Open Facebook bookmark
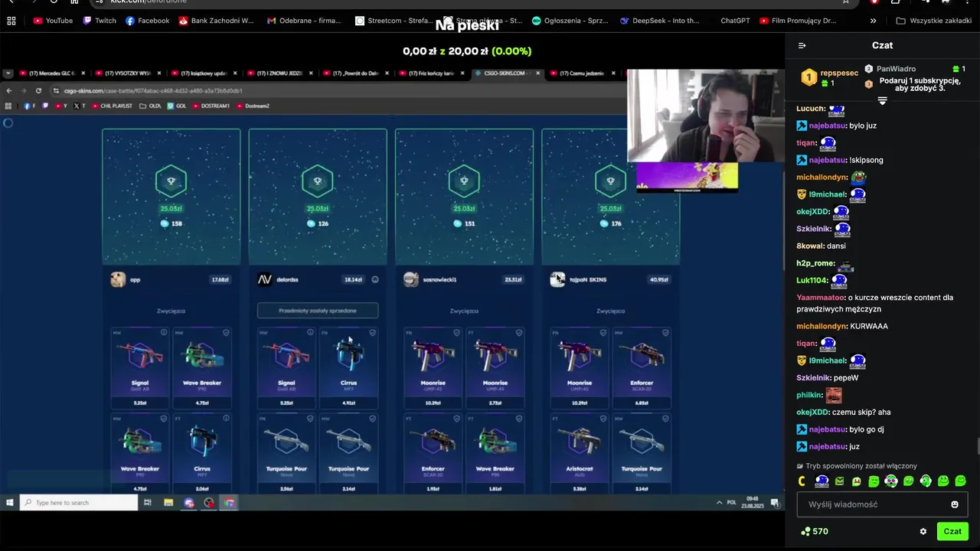The width and height of the screenshot is (980, 551). tap(147, 21)
